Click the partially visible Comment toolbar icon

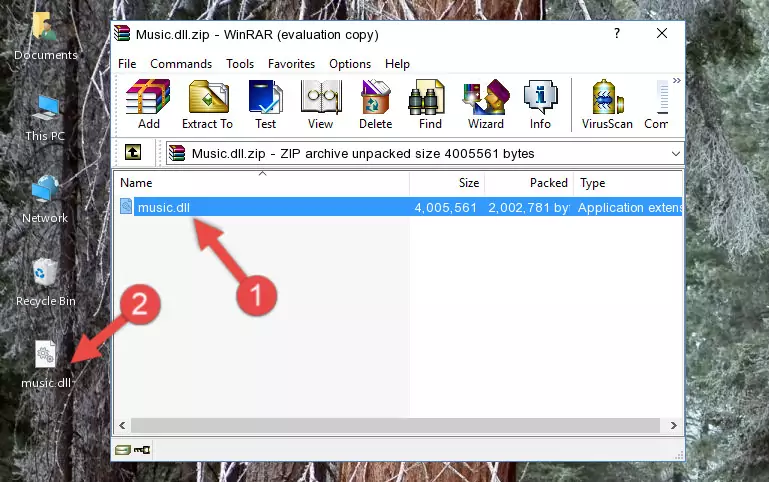click(x=656, y=104)
